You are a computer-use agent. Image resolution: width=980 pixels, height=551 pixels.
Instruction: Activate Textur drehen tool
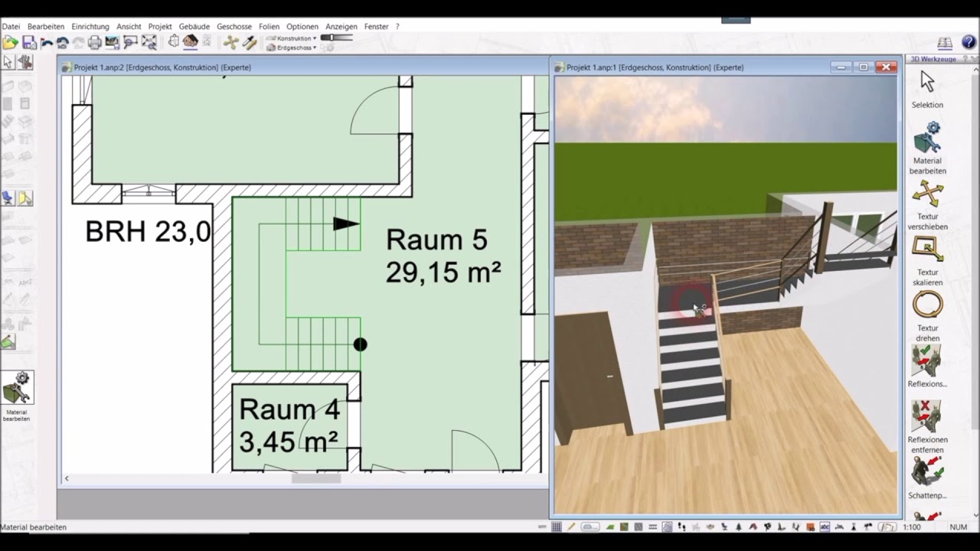pyautogui.click(x=927, y=305)
